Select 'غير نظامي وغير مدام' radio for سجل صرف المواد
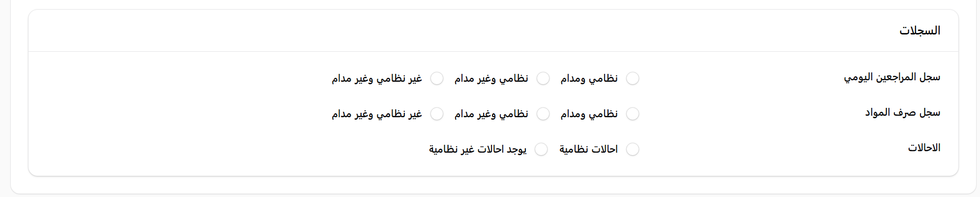The width and height of the screenshot is (980, 197). pos(437,114)
